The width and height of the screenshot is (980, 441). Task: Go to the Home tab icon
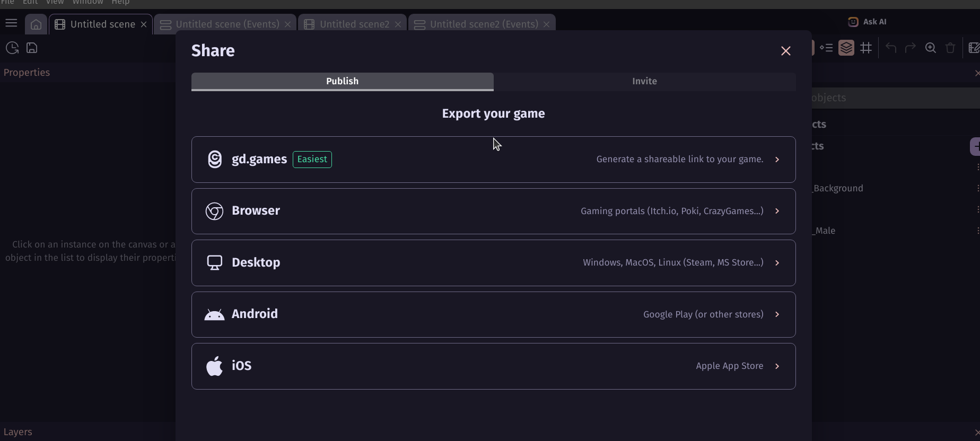click(36, 24)
